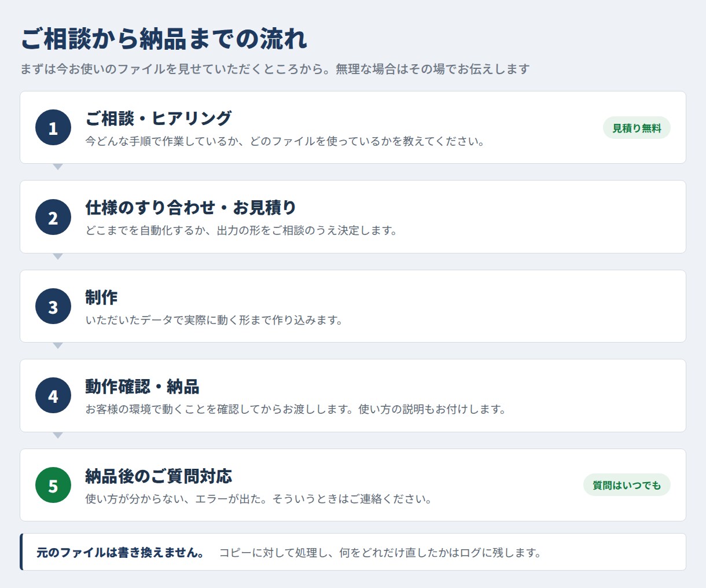
Task: Click the description いただいたデータで実際に動く形まで
Action: coord(214,320)
